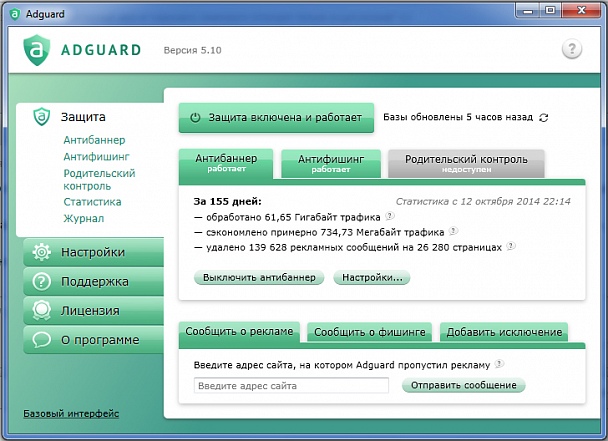Open Антифишинг in the sidebar
The height and width of the screenshot is (441, 608).
97,157
